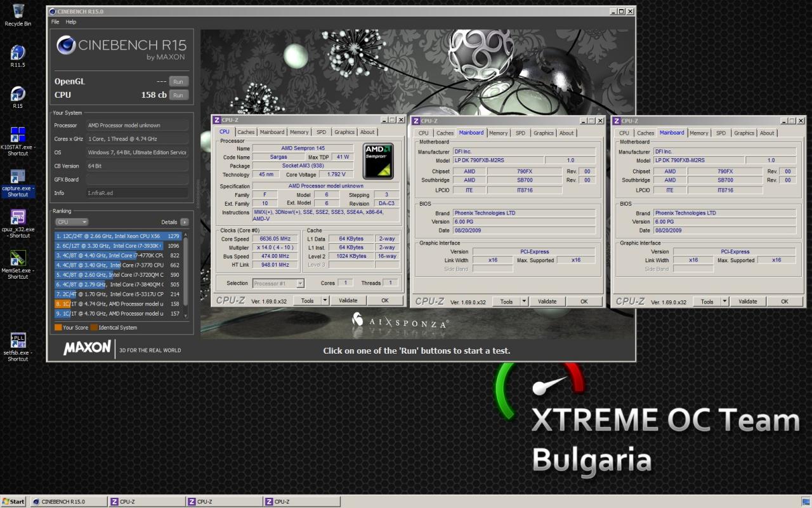Open the SPD tab in rightmost CPU-Z
Image resolution: width=812 pixels, height=508 pixels.
click(x=721, y=133)
